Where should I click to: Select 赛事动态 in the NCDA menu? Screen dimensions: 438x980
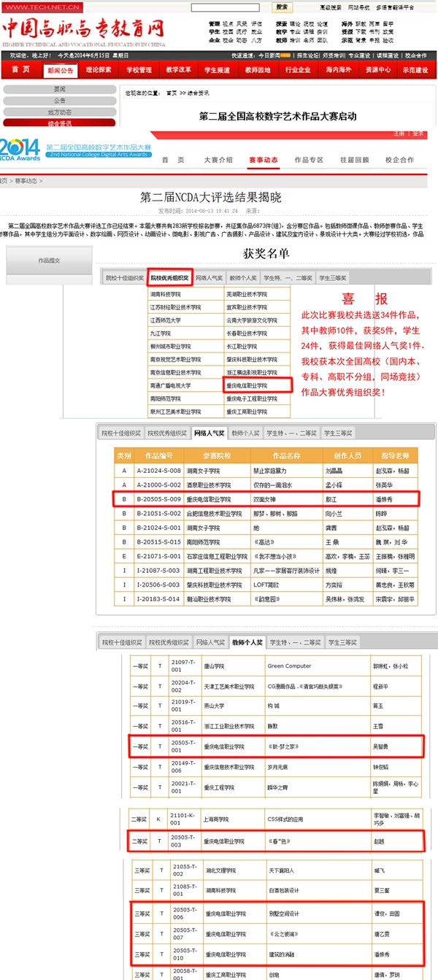(x=263, y=160)
